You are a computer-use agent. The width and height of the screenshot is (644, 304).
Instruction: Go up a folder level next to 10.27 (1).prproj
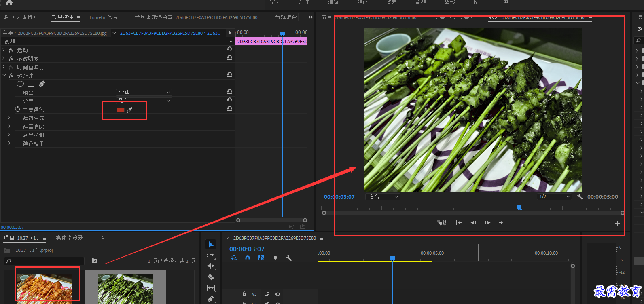[7, 251]
